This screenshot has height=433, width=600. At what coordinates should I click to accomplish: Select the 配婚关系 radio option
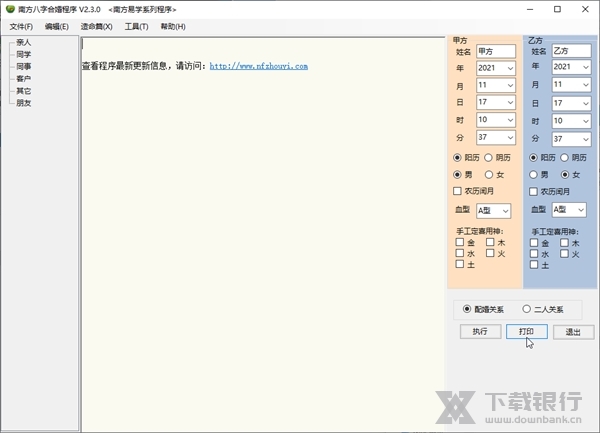467,309
